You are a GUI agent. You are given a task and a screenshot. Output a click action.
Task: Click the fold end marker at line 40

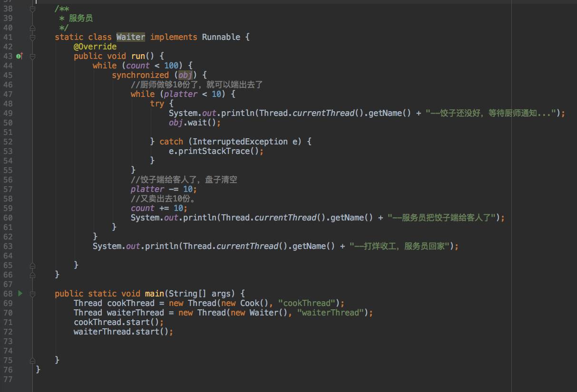pos(32,28)
